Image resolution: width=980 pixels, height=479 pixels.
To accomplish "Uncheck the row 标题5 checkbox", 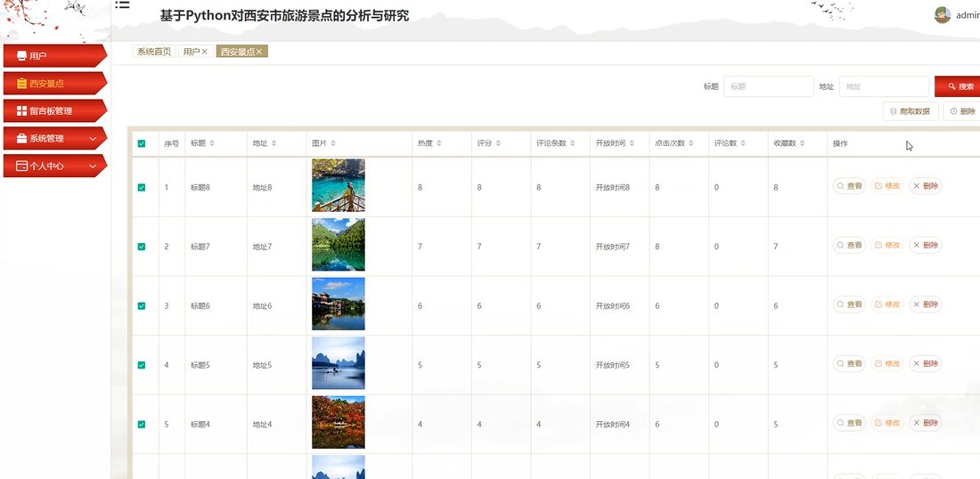I will click(x=142, y=365).
